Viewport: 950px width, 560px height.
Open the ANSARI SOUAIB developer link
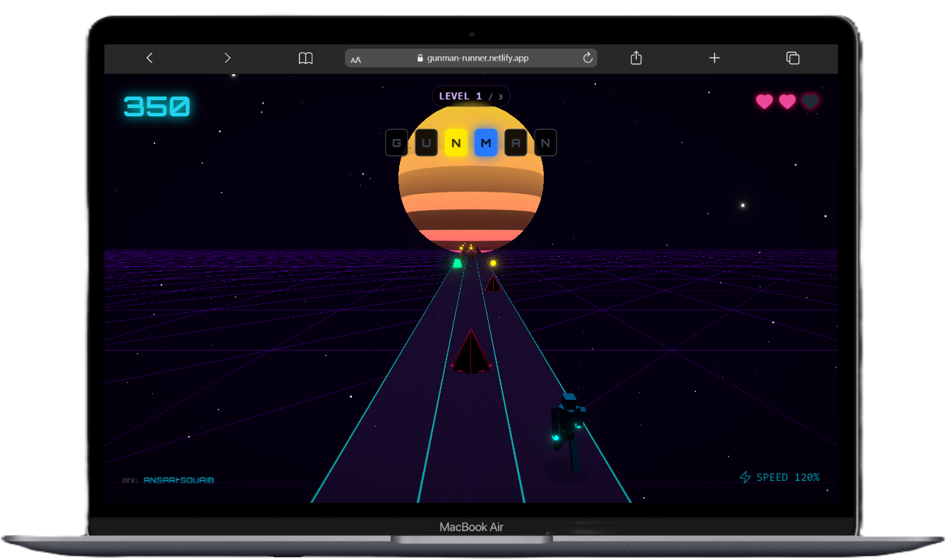coord(178,480)
